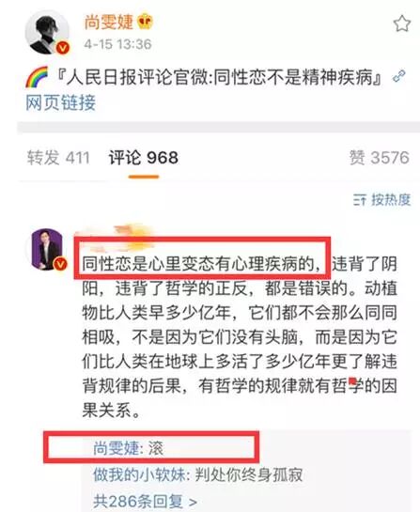Tap the verified V badge on author avatar
The width and height of the screenshot is (420, 512).
pyautogui.click(x=63, y=48)
